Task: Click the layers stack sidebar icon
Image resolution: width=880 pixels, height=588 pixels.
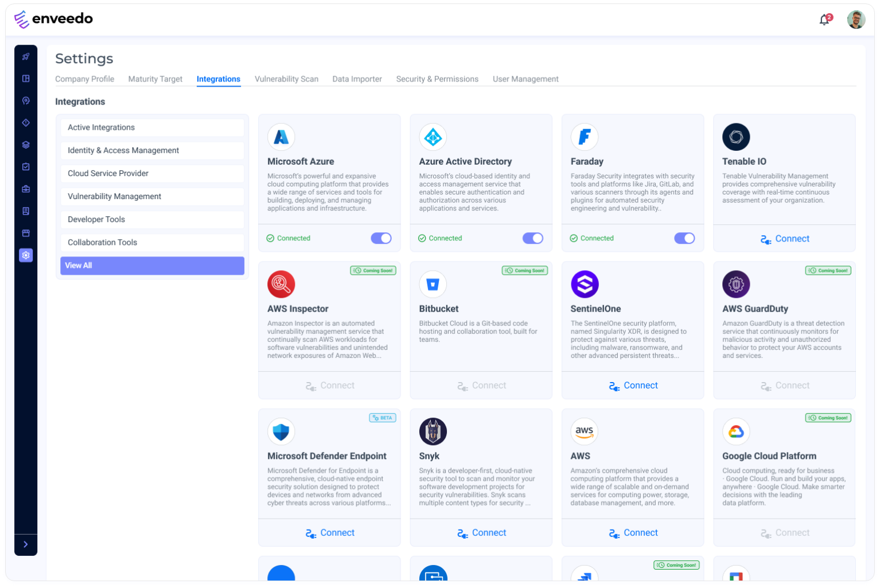Action: 26,145
